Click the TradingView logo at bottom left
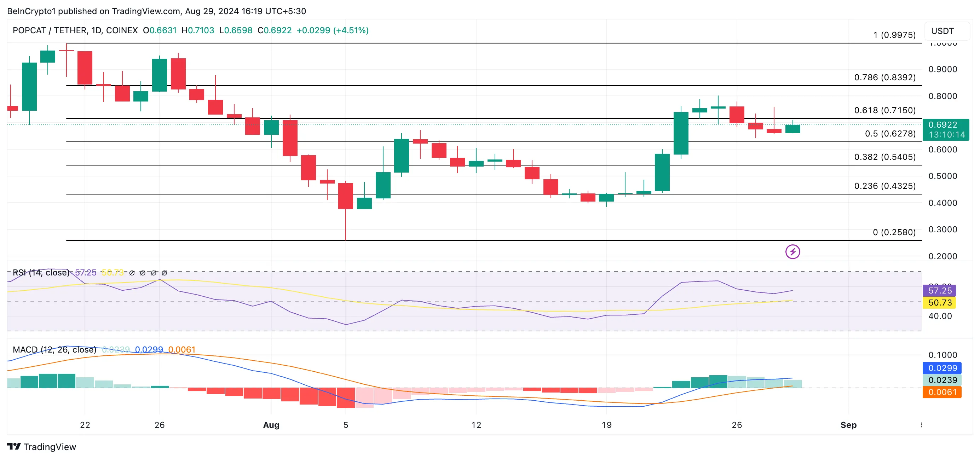 pyautogui.click(x=14, y=447)
